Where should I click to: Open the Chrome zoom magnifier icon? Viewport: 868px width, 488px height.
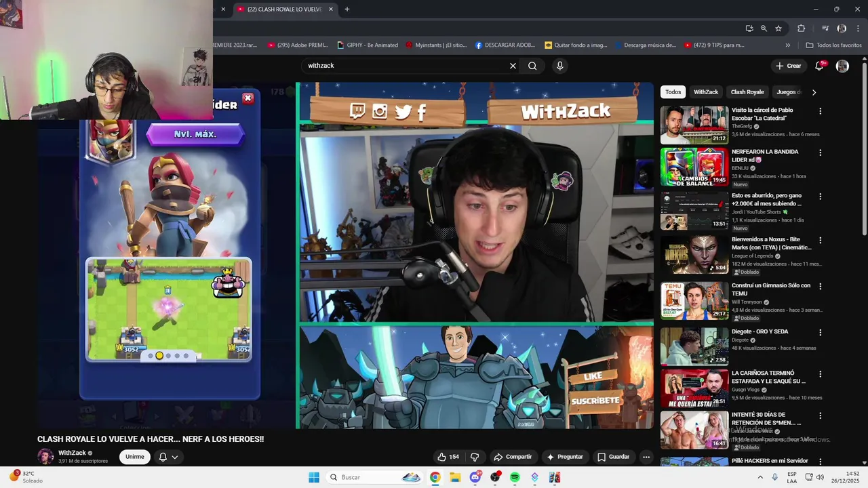(764, 28)
